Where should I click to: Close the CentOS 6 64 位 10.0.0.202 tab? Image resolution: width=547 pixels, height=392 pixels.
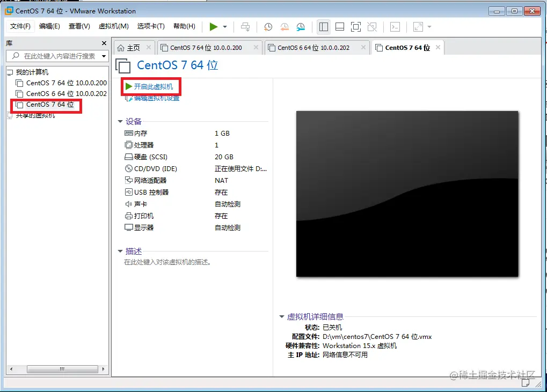pos(363,47)
